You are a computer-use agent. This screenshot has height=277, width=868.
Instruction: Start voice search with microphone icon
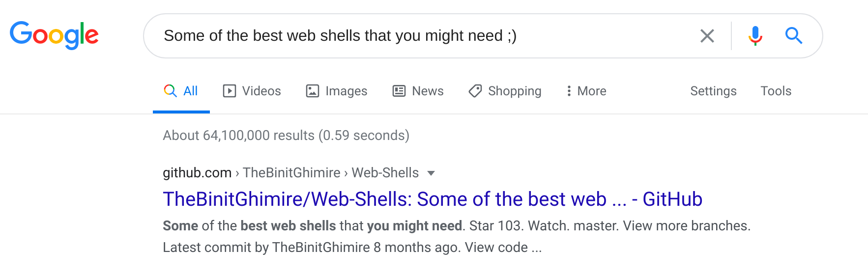[755, 36]
